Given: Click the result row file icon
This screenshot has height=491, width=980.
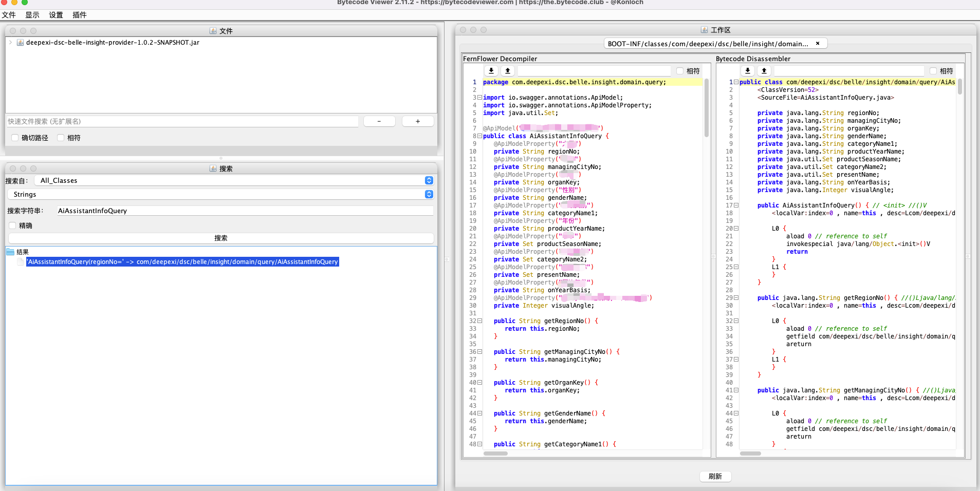Looking at the screenshot, I should point(21,262).
